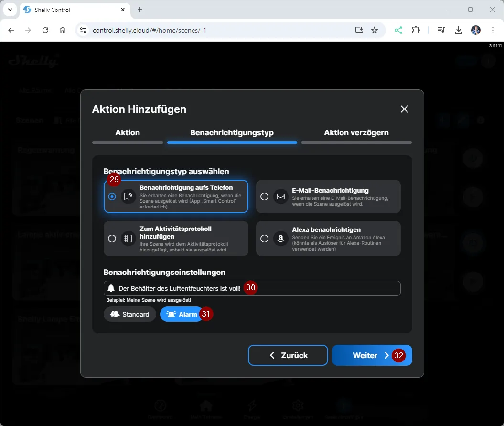Open the Aktion verzögern tab

click(x=356, y=133)
